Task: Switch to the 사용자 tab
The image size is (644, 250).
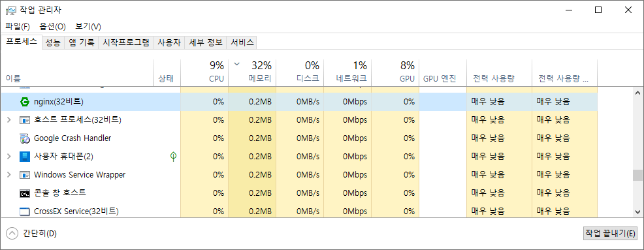Action: pyautogui.click(x=169, y=42)
